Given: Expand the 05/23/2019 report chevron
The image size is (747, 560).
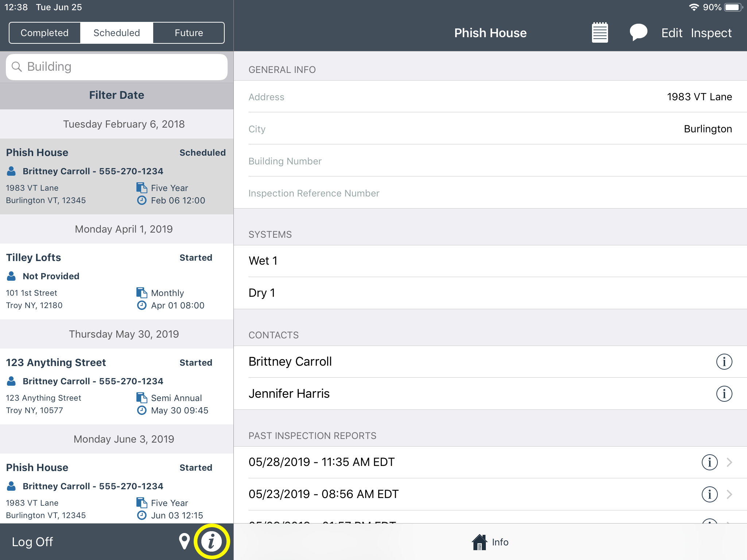Looking at the screenshot, I should (x=729, y=494).
